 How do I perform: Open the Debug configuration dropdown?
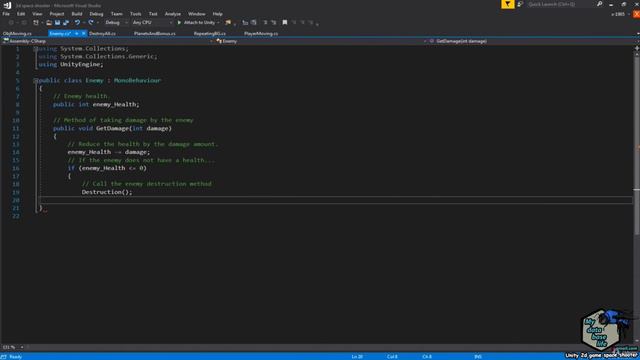point(116,23)
